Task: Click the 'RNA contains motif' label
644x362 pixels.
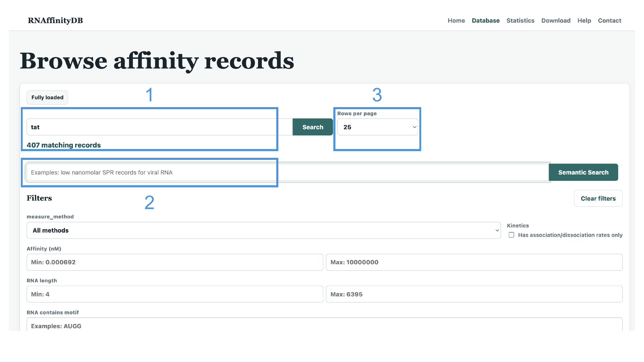Action: 53,313
